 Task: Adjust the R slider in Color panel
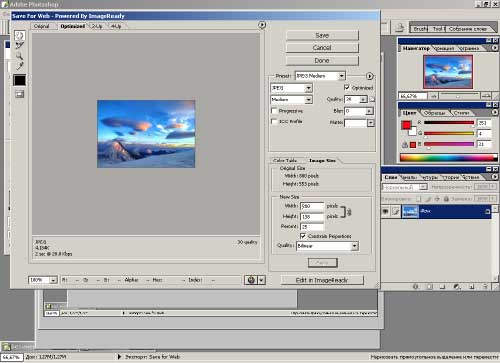coord(449,123)
